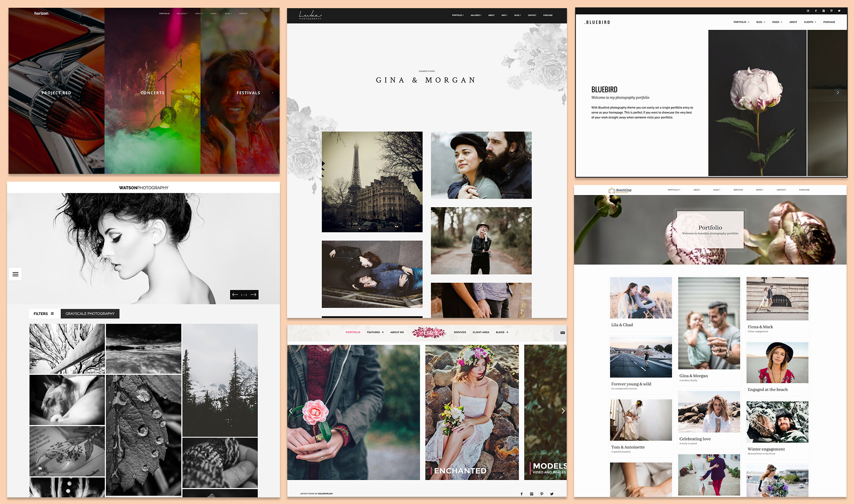The image size is (854, 504).
Task: Toggle the Filters icon in Watson Photography
Action: [52, 313]
